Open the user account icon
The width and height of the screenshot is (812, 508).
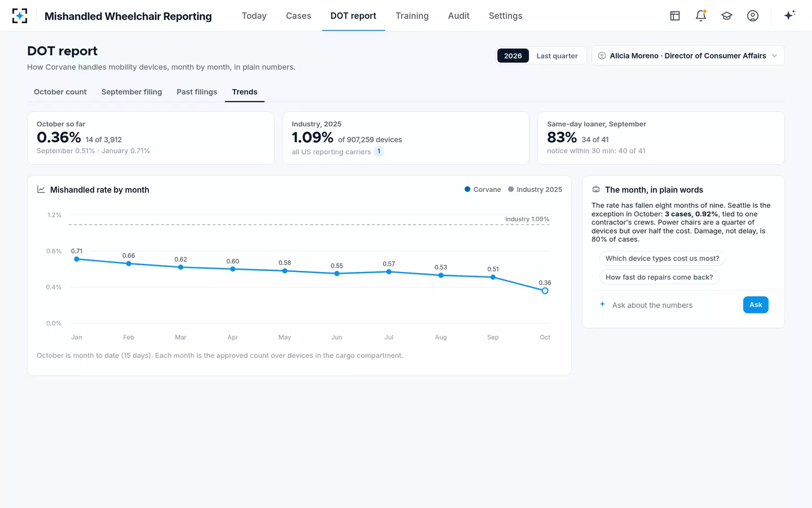(x=753, y=16)
